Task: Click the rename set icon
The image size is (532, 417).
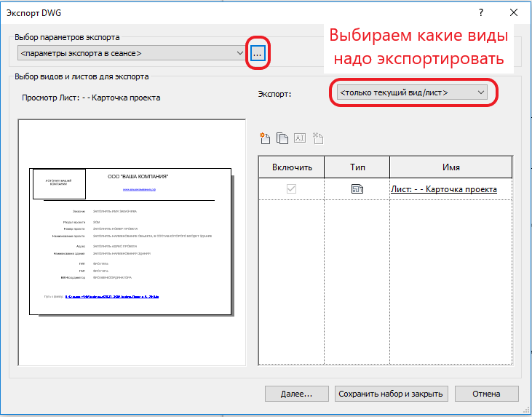Action: click(x=300, y=138)
